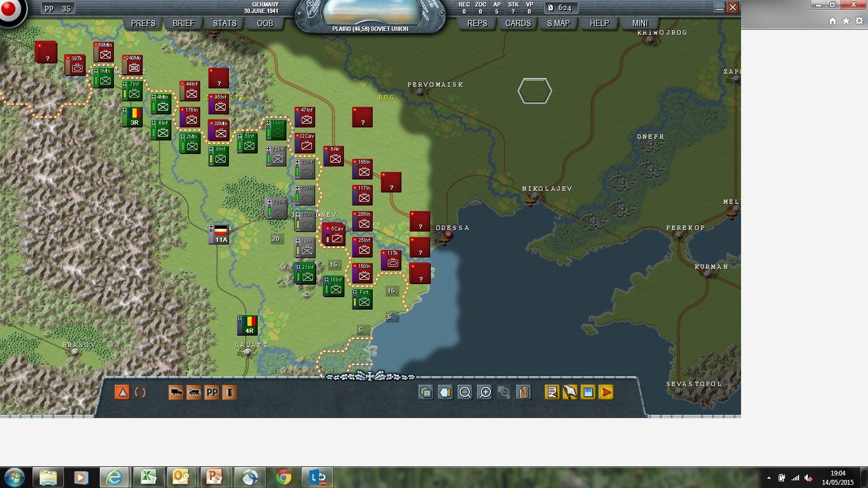Click the white flag surrender icon

(570, 392)
